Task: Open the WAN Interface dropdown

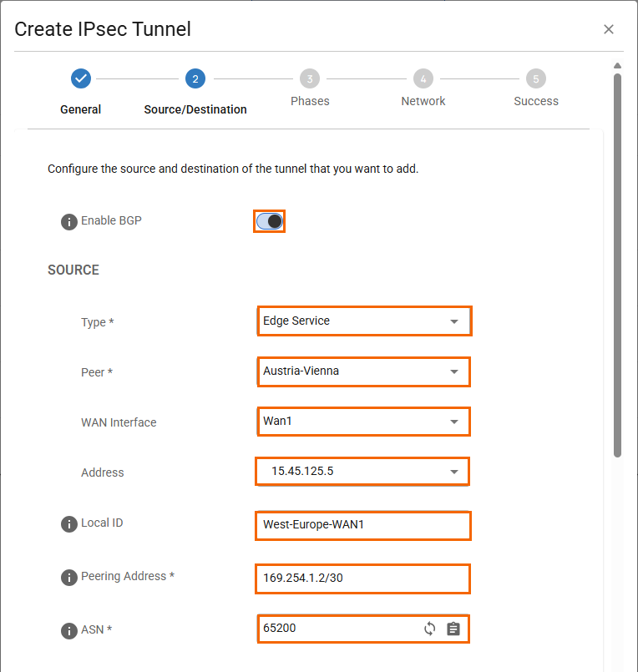Action: coord(363,422)
